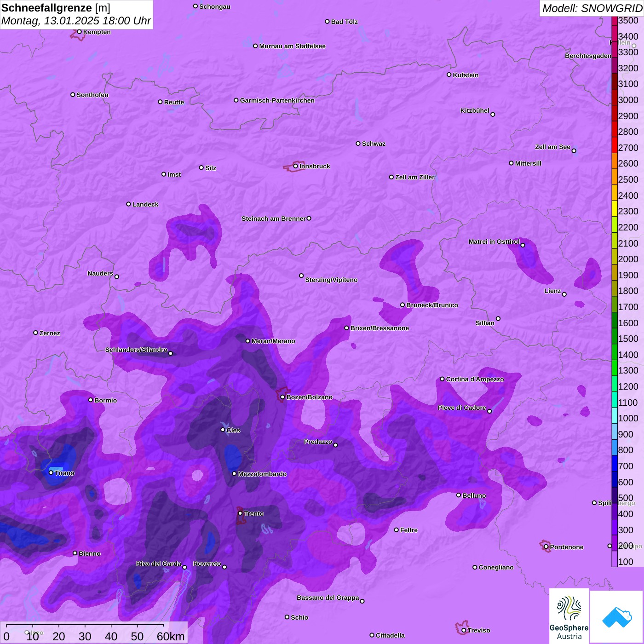Click the "Pieve di Cadore" label
644x644 pixels.
click(x=462, y=408)
